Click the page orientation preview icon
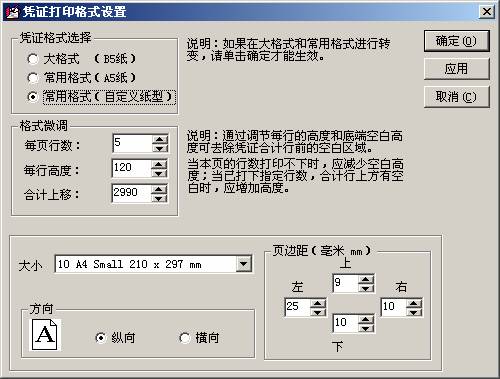The height and width of the screenshot is (379, 500). [x=45, y=335]
